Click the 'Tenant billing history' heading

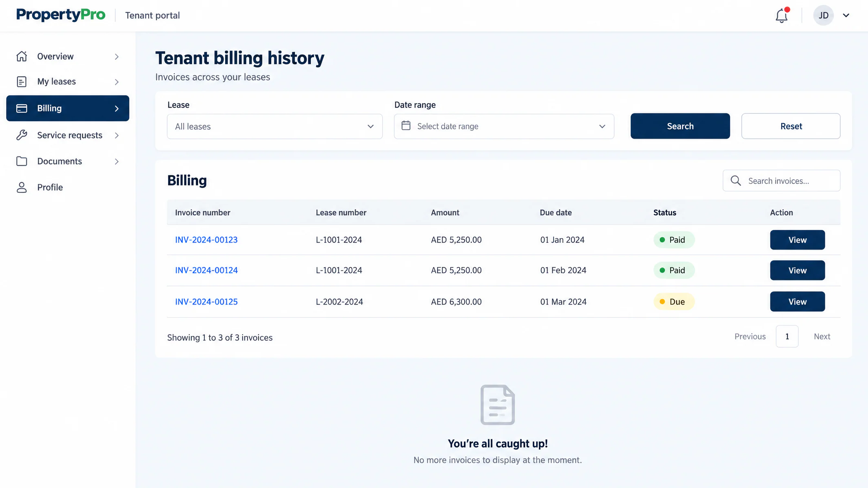point(239,58)
